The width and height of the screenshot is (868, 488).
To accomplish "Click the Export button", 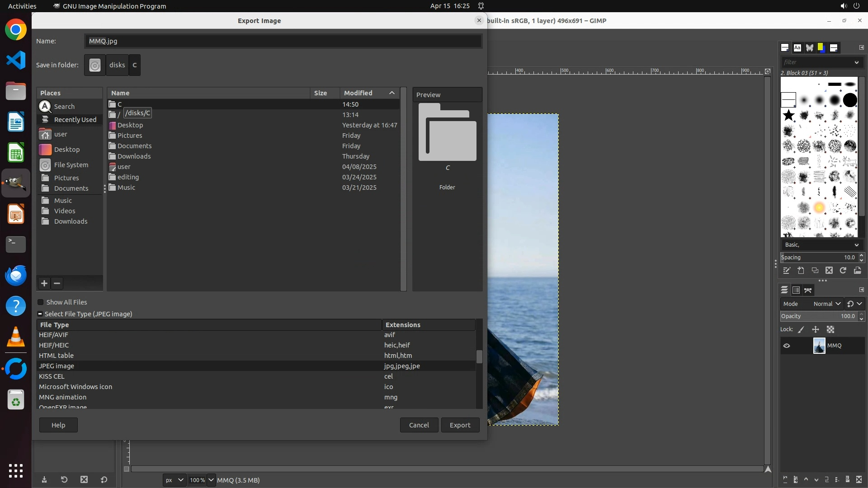I will (x=460, y=425).
